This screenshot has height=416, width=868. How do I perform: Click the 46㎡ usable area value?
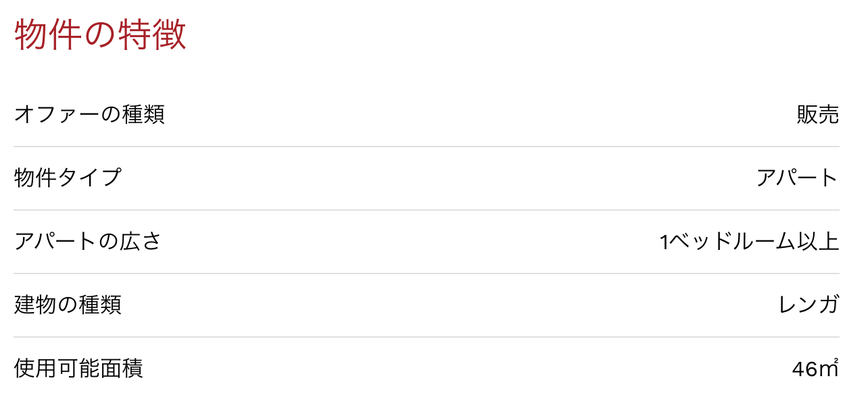tap(815, 369)
